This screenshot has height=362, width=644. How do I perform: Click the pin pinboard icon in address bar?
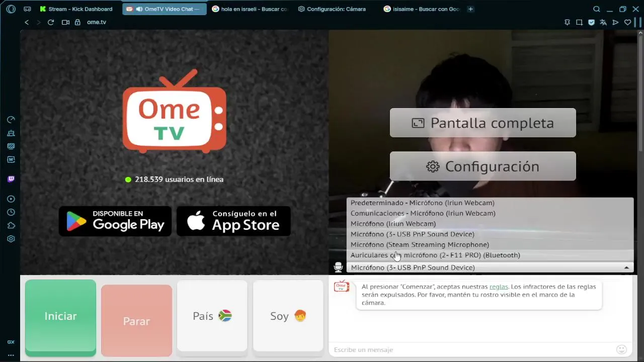coord(567,22)
